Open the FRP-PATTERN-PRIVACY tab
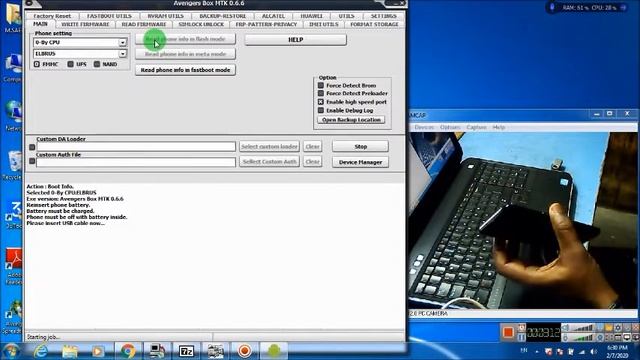 pyautogui.click(x=266, y=24)
